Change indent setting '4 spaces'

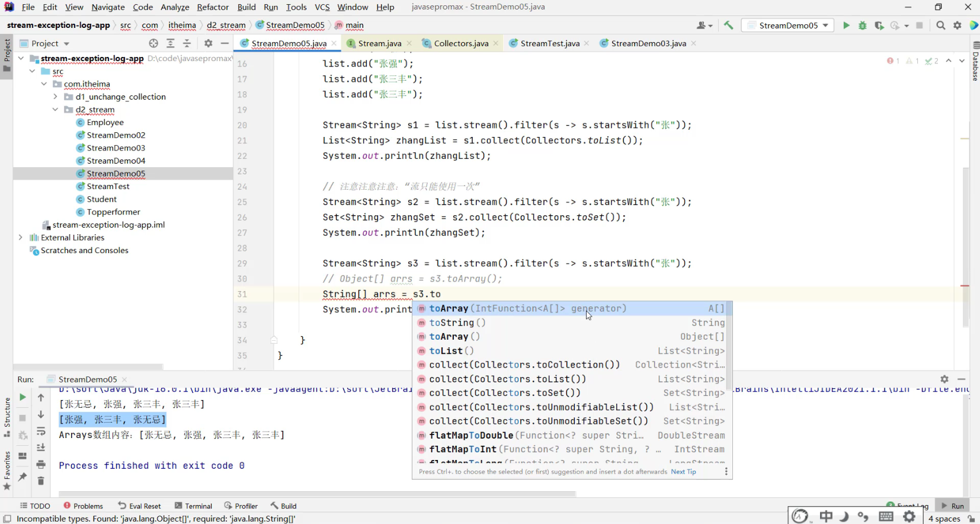pyautogui.click(x=944, y=519)
